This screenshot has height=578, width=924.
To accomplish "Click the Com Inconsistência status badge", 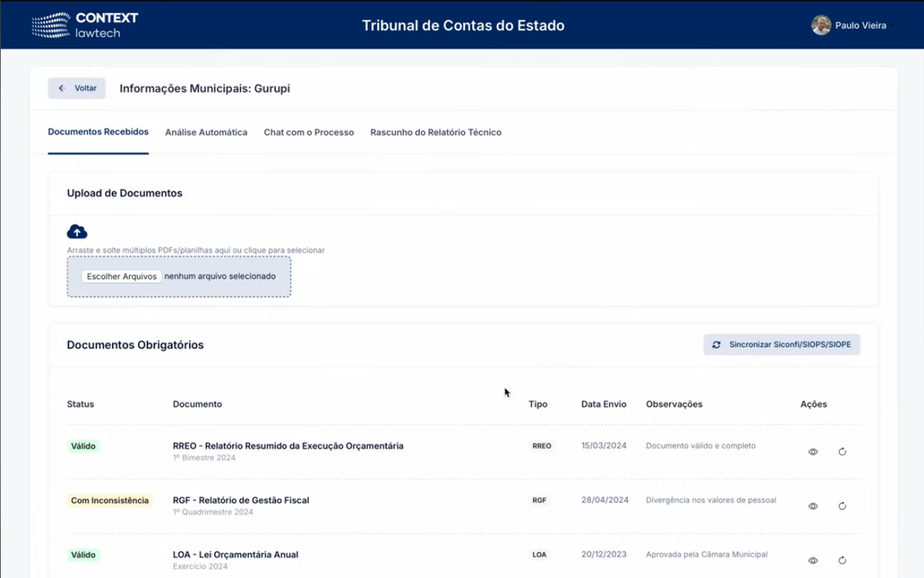I will (110, 500).
